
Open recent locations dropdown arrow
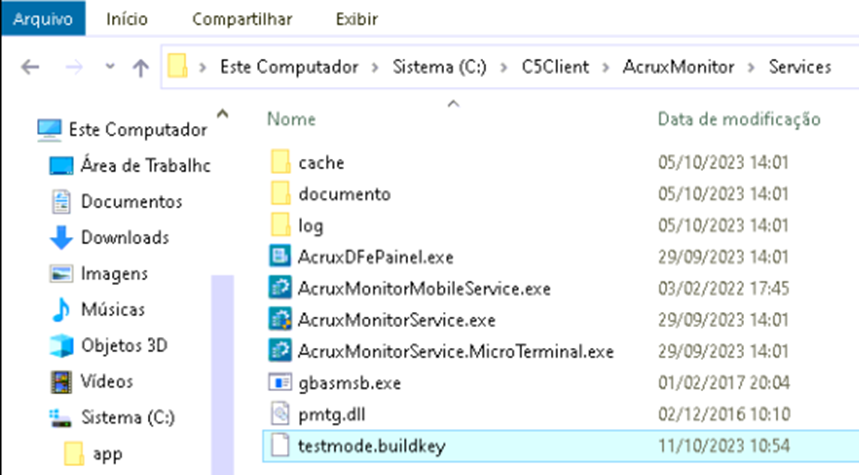(x=107, y=68)
